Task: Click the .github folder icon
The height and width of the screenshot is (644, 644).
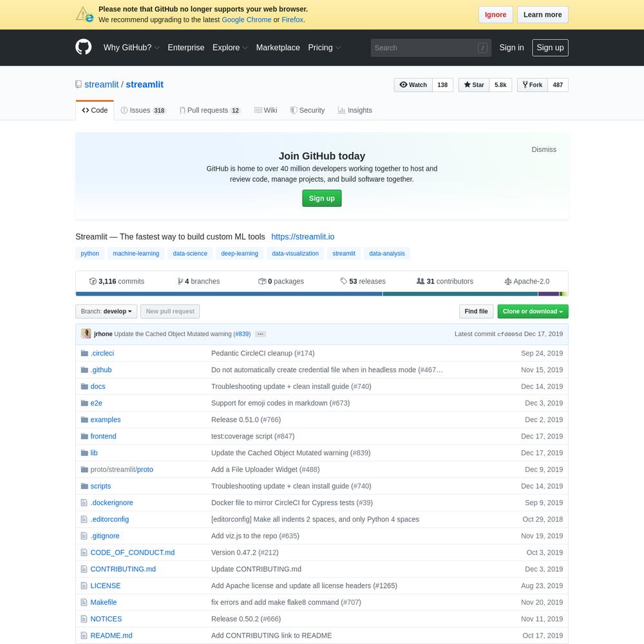Action: point(84,370)
